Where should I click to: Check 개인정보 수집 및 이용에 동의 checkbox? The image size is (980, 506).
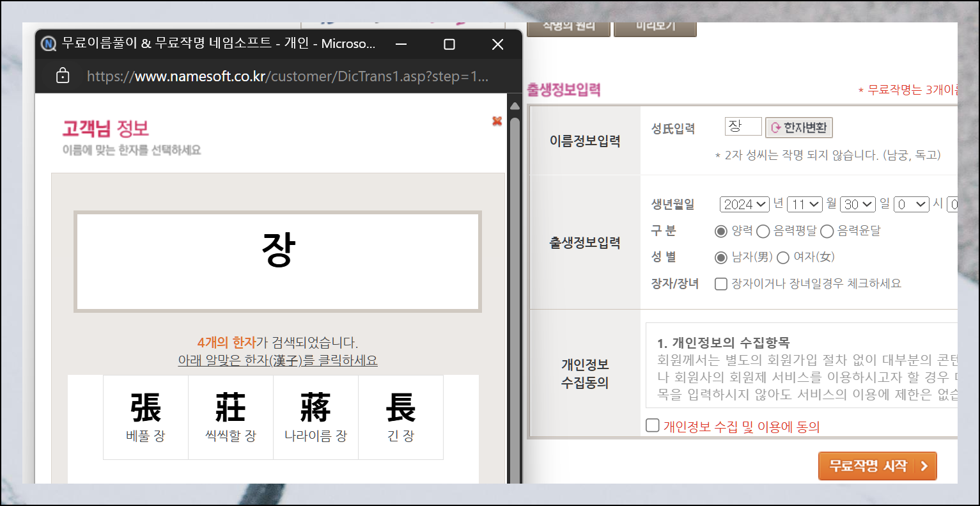coord(653,425)
